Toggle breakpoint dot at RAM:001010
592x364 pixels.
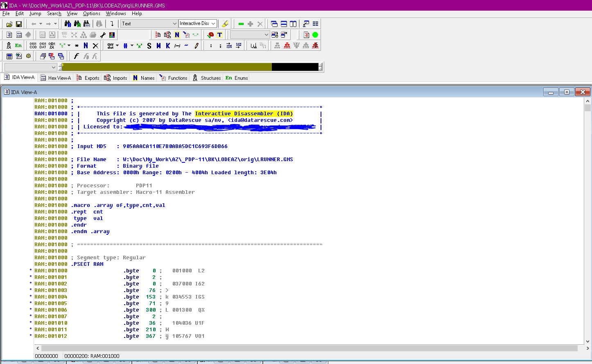[x=31, y=323]
